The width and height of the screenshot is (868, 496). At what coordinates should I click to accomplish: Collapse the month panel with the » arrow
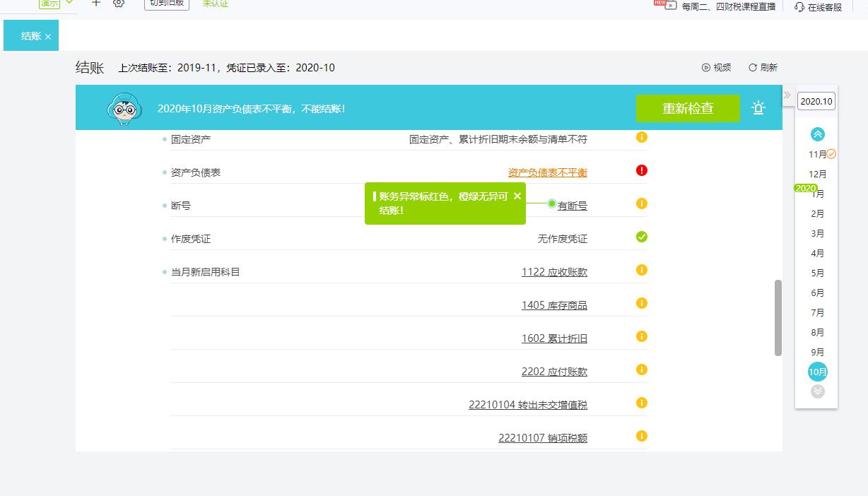point(787,93)
